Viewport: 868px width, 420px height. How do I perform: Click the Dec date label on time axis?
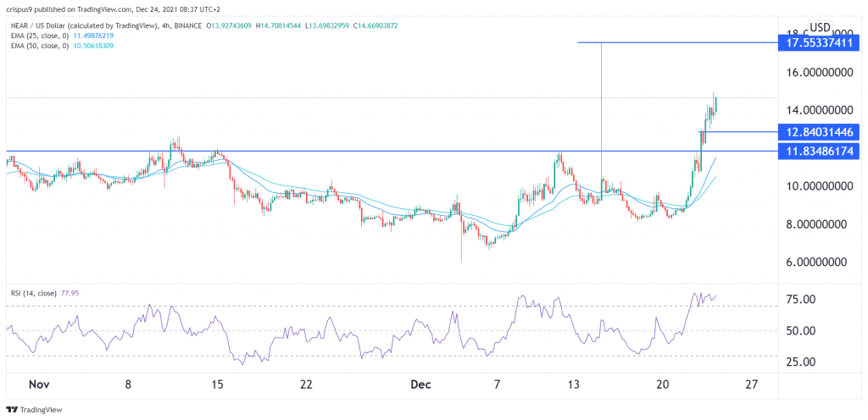click(419, 384)
